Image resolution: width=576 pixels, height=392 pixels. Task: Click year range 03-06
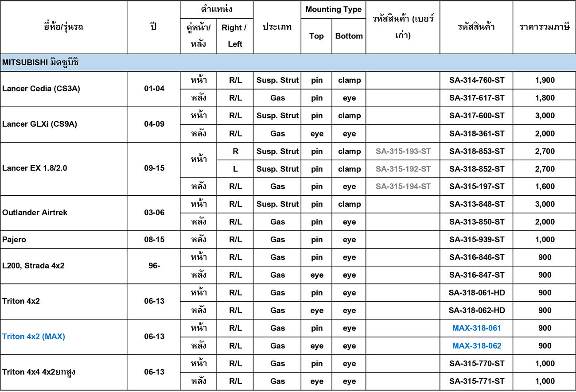tap(154, 213)
